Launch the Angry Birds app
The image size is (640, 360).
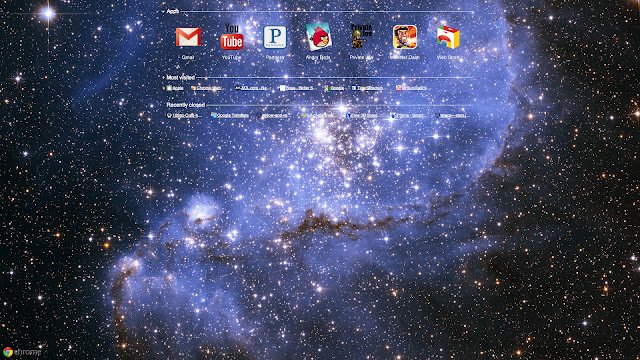tap(318, 37)
